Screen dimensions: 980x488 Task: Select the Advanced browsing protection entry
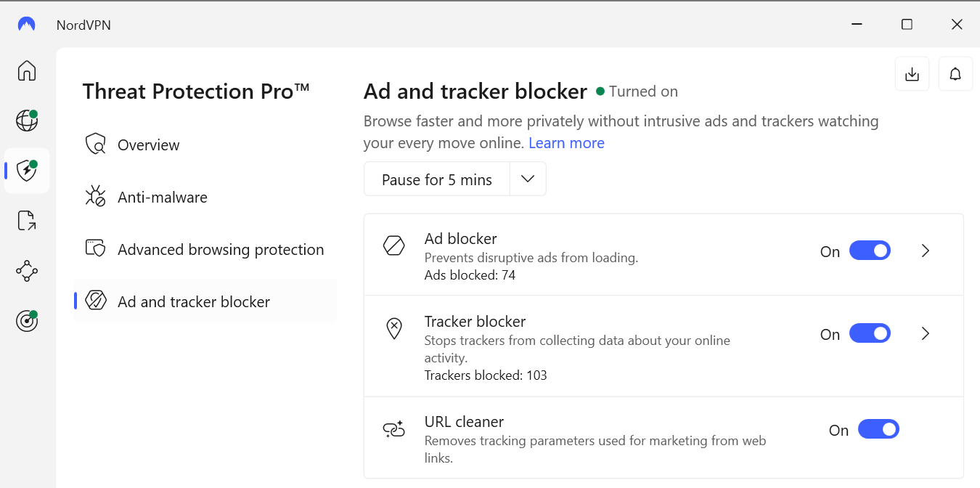221,249
